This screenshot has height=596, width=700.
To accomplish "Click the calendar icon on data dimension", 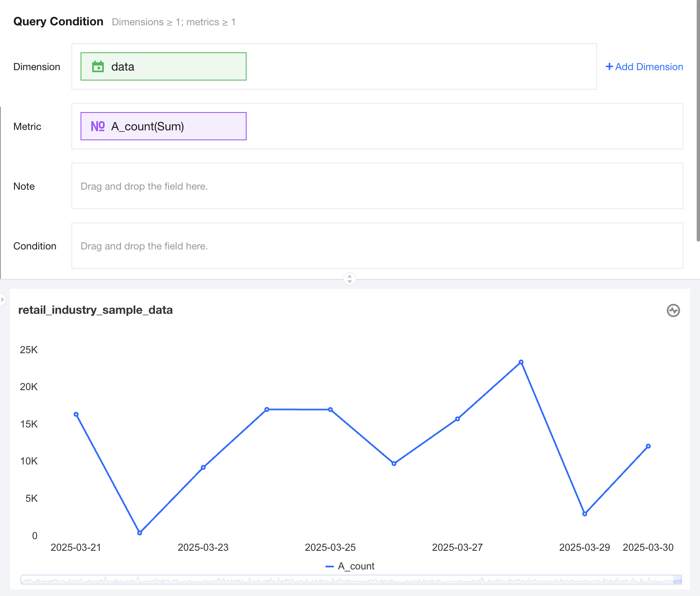I will pyautogui.click(x=98, y=66).
